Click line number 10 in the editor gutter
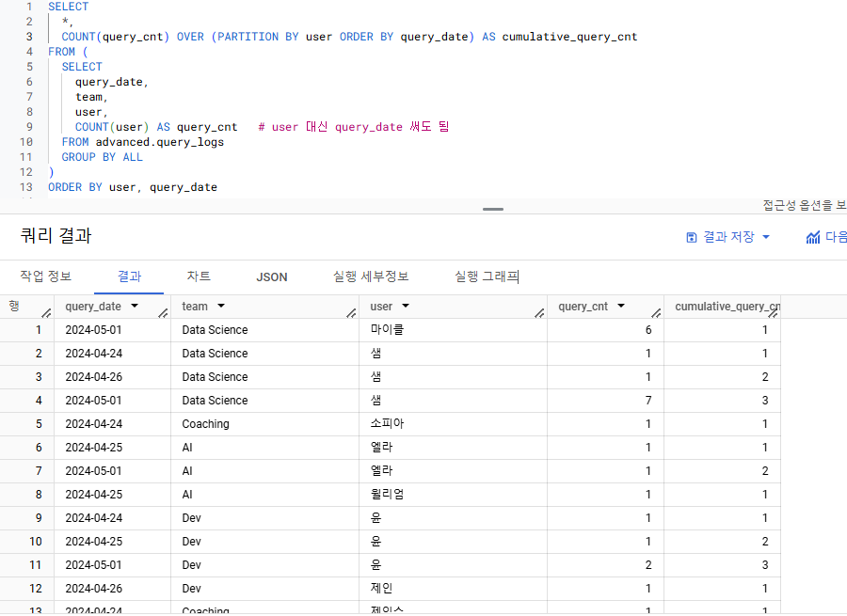The width and height of the screenshot is (847, 616). tap(26, 142)
